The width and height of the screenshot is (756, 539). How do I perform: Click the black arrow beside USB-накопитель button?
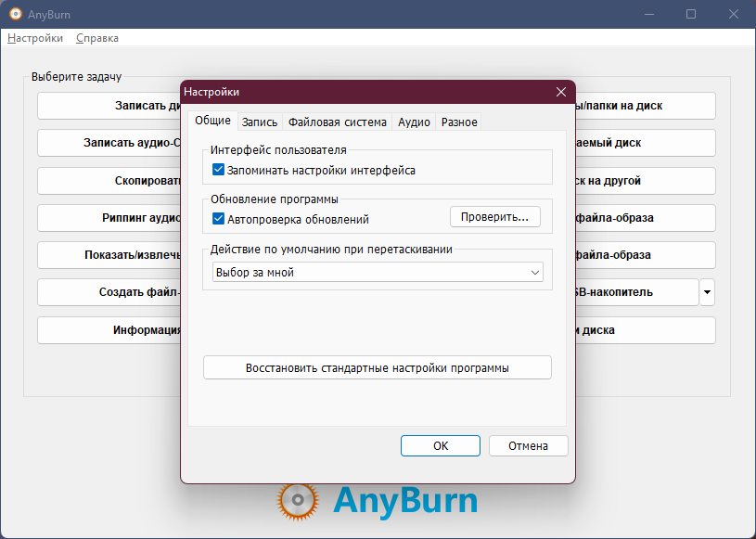pos(707,292)
